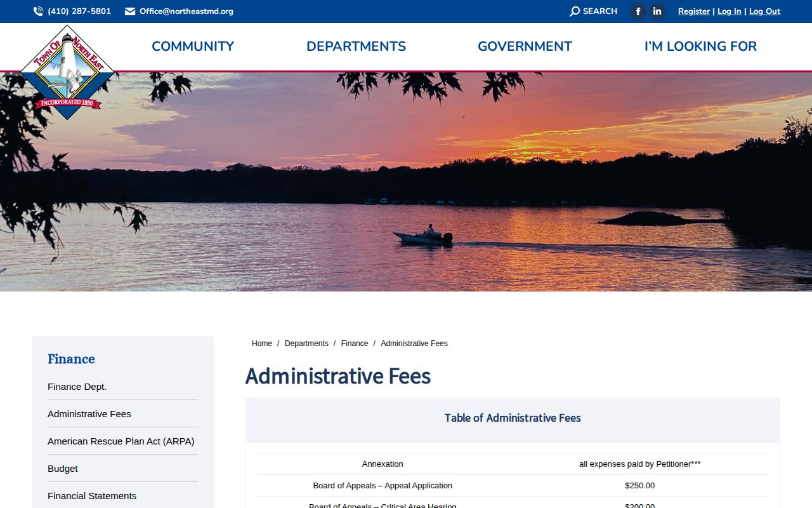Open the I'm Looking For menu
The image size is (812, 508).
pos(700,46)
